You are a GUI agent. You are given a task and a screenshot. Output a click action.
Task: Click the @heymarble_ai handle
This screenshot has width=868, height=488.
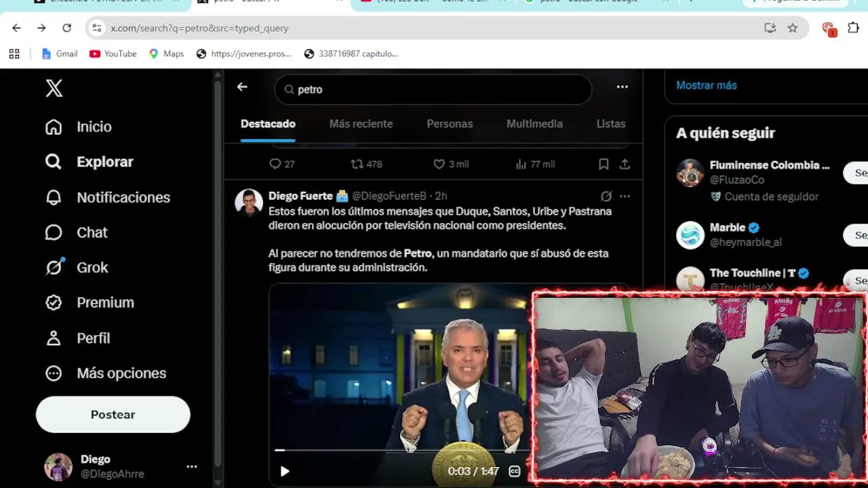745,242
